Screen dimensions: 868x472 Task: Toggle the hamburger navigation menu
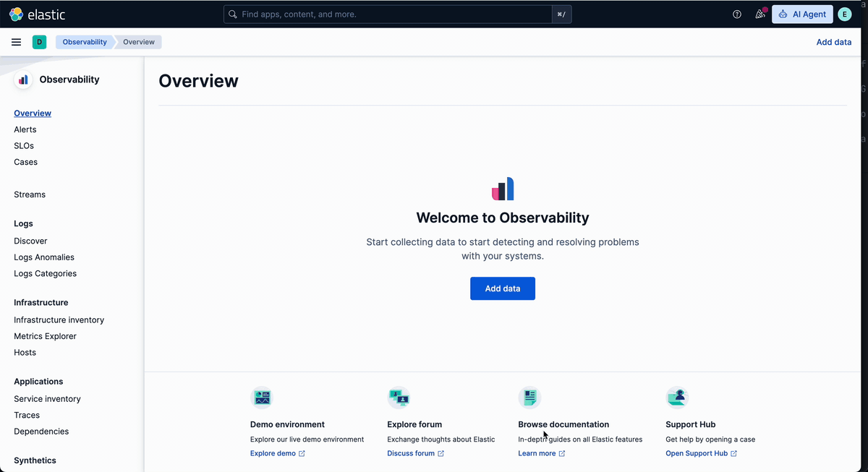coord(16,42)
